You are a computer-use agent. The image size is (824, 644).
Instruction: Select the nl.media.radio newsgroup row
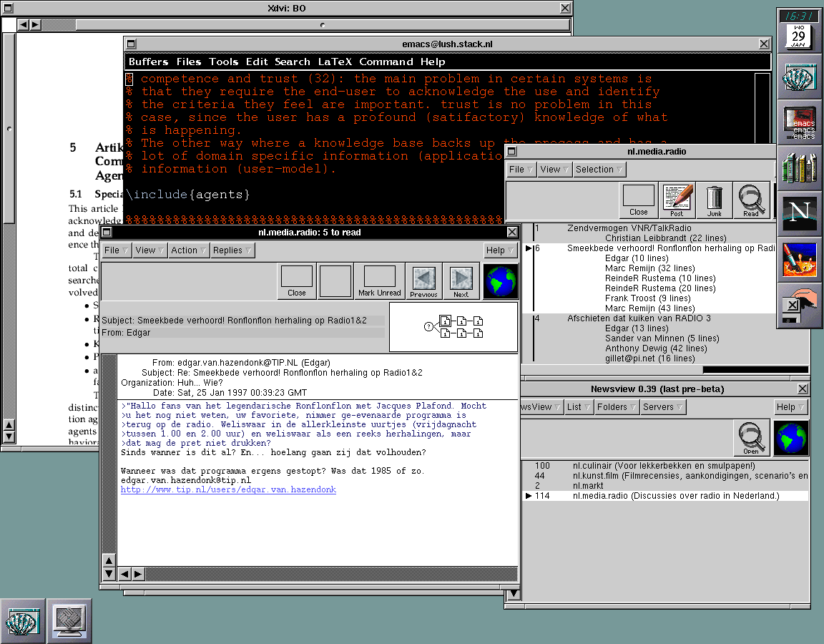(x=665, y=496)
